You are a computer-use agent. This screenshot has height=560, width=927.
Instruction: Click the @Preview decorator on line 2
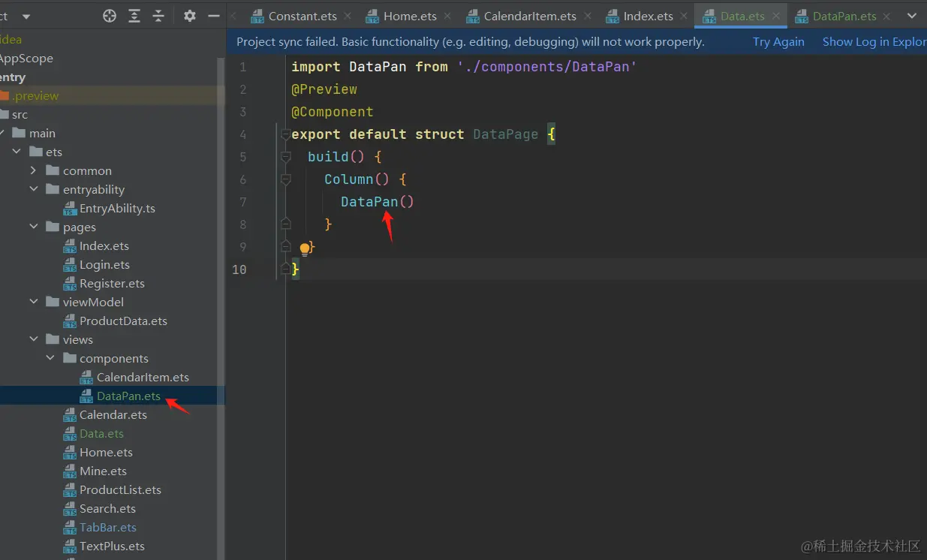click(x=324, y=89)
